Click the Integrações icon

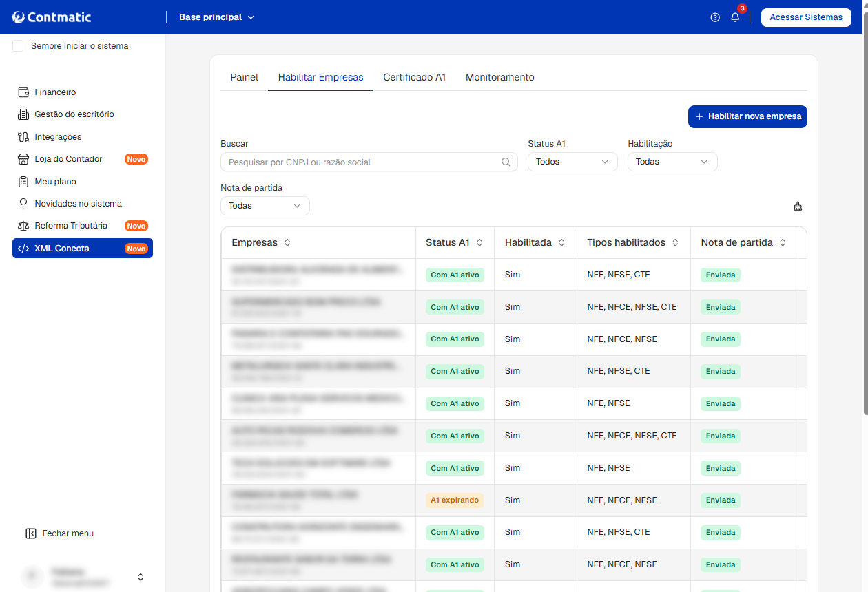(23, 137)
